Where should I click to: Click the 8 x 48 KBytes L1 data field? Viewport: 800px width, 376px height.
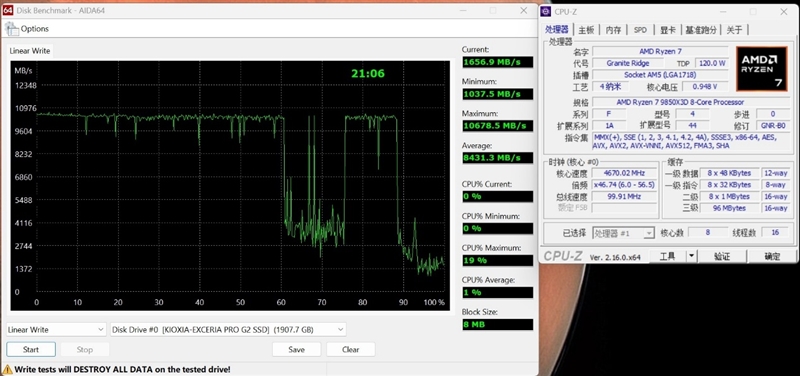point(730,173)
